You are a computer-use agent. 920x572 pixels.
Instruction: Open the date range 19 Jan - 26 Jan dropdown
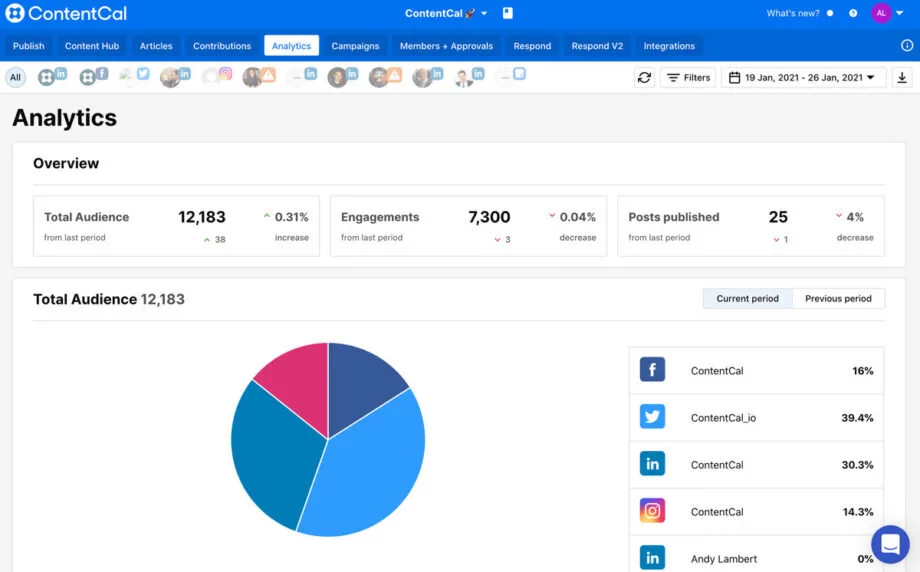pyautogui.click(x=803, y=77)
